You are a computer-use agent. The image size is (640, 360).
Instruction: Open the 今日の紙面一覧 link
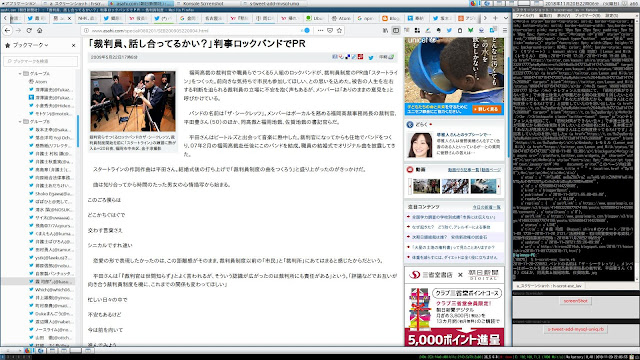pyautogui.click(x=487, y=207)
